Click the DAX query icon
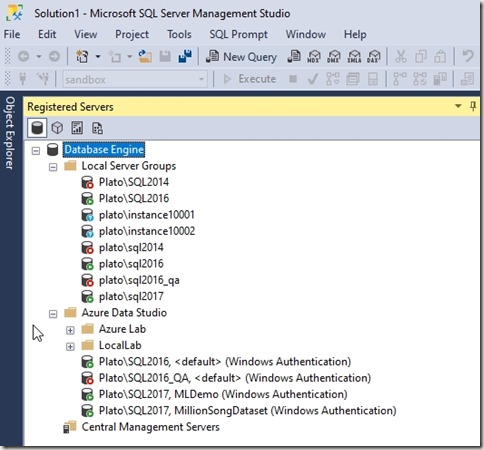 [x=374, y=57]
